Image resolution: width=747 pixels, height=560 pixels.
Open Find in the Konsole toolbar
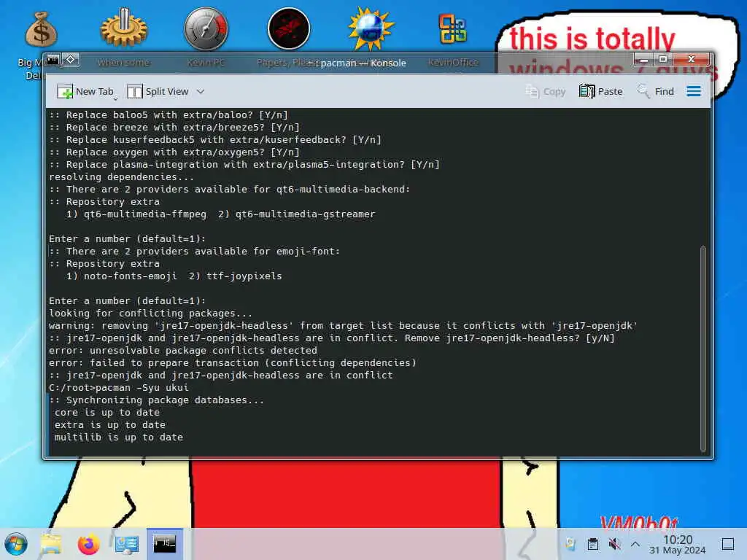pyautogui.click(x=656, y=91)
